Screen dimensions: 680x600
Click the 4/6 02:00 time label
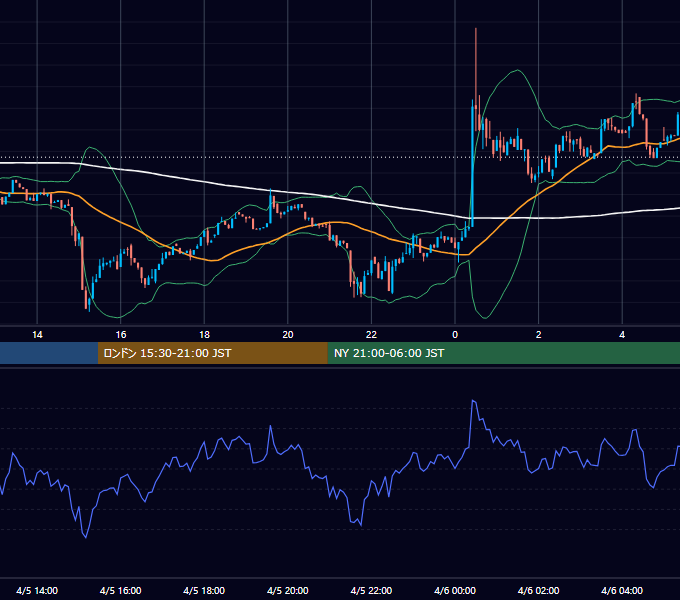click(x=538, y=590)
